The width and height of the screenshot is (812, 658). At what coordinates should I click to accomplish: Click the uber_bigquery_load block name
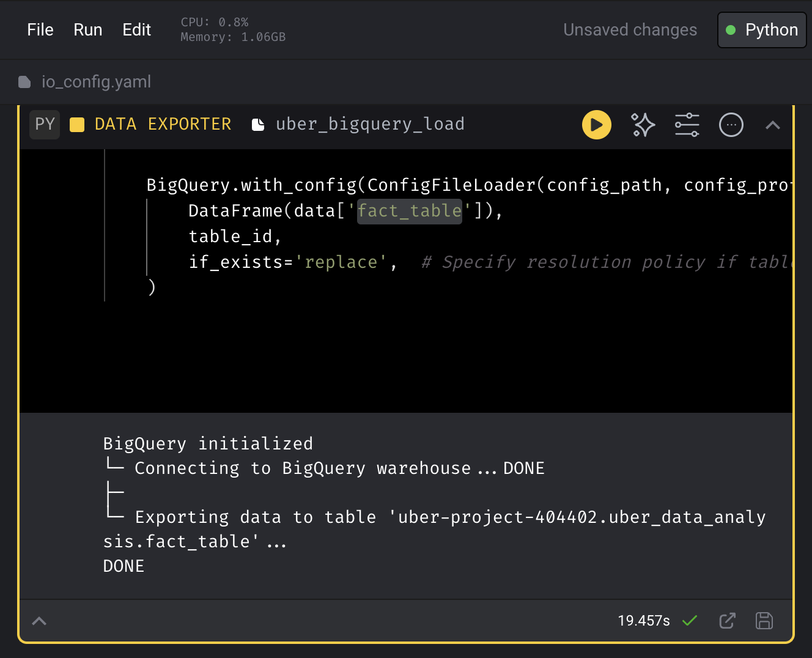click(x=370, y=124)
